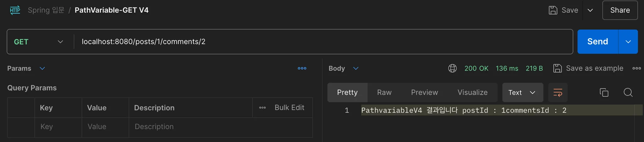This screenshot has height=142, width=644.
Task: Click the Share button
Action: click(x=620, y=10)
